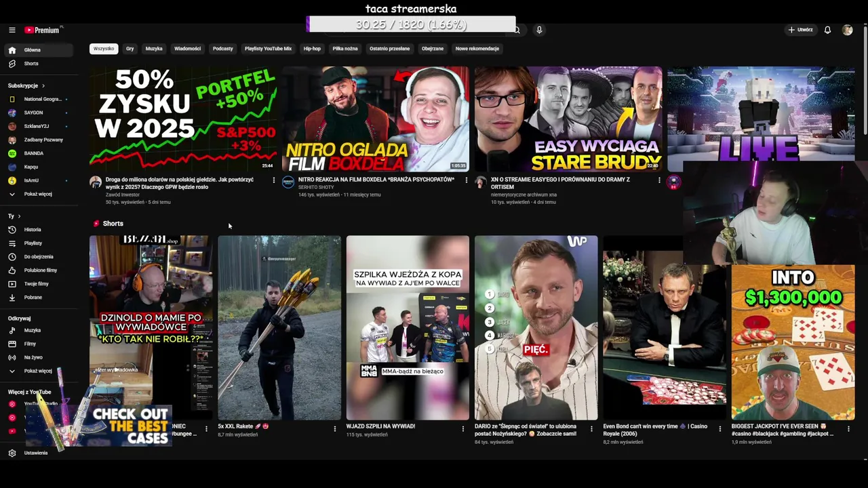Explore Filmy in the sidebar
Image resolution: width=868 pixels, height=488 pixels.
[x=39, y=344]
